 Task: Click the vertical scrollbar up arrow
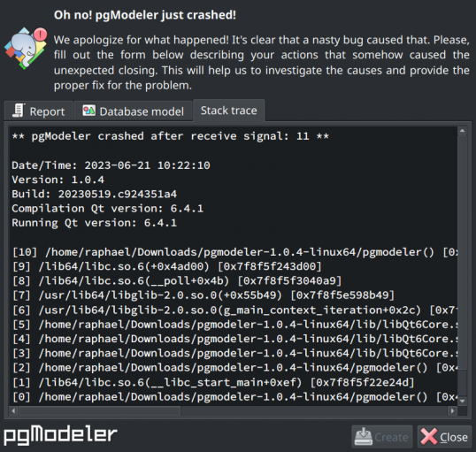(x=463, y=131)
